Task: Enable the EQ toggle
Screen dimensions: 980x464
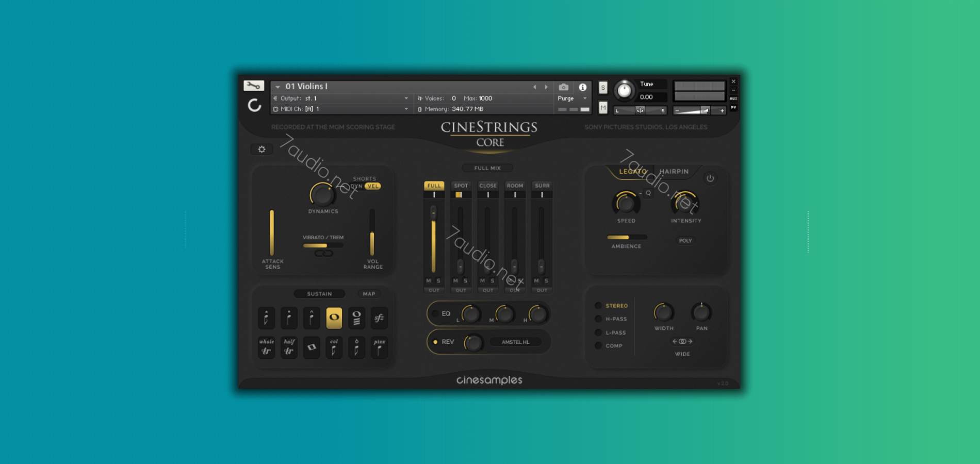Action: click(x=435, y=313)
